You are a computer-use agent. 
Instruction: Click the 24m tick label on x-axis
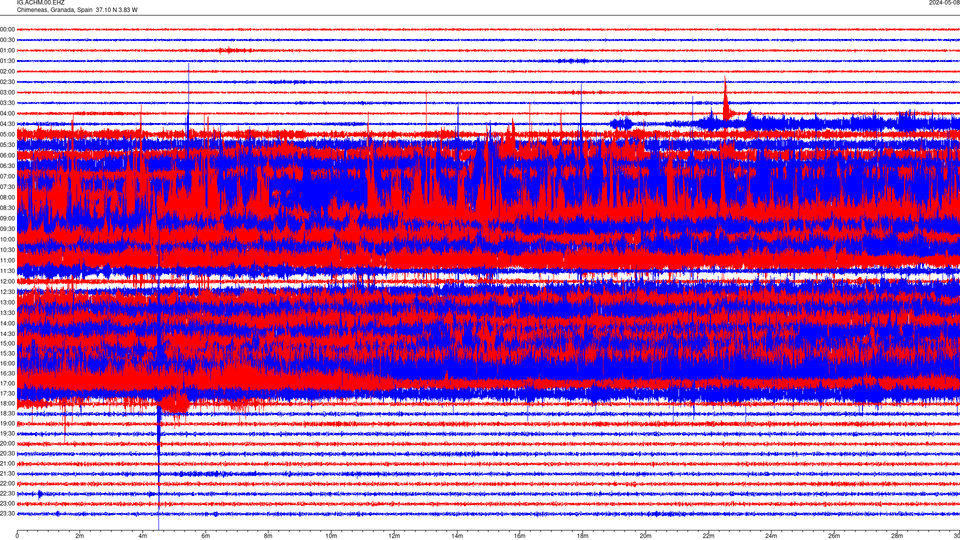pyautogui.click(x=771, y=536)
